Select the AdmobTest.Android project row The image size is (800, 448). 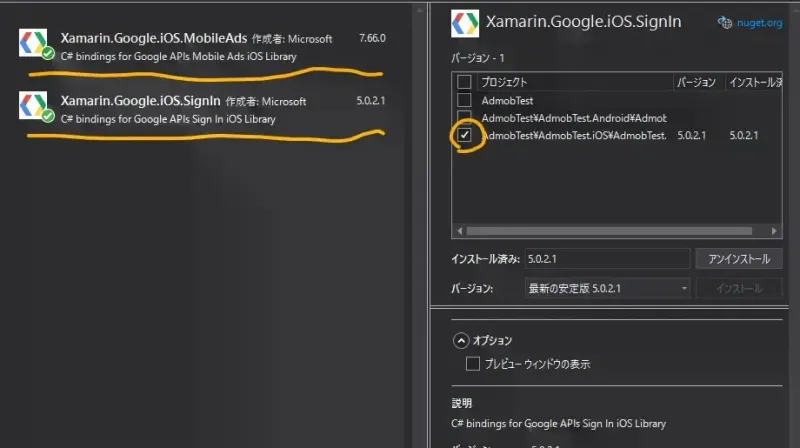coord(573,118)
